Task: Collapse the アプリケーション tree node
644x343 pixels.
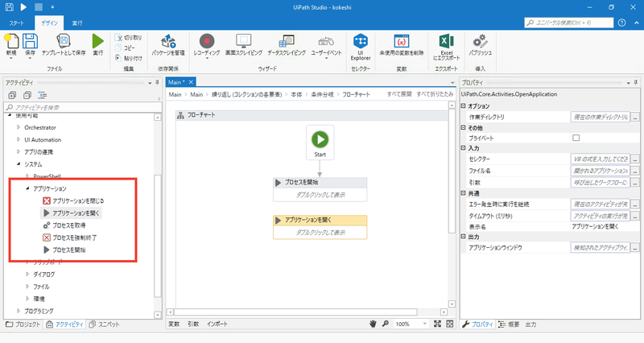Action: [x=27, y=188]
